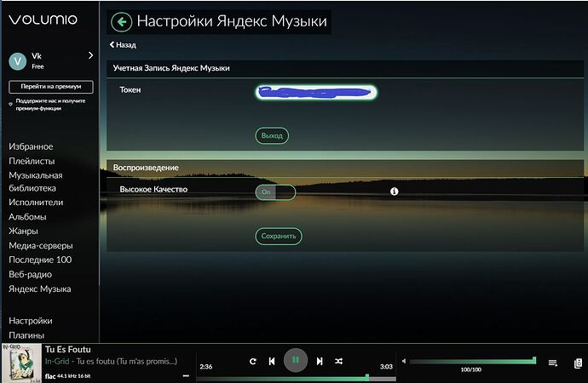Click the track progress seek bar
The width and height of the screenshot is (588, 383).
(x=296, y=379)
